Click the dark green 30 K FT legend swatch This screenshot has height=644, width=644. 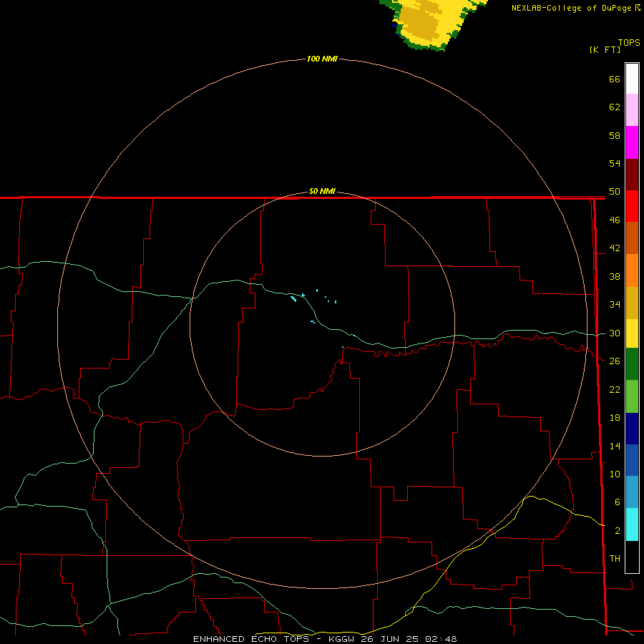(632, 364)
